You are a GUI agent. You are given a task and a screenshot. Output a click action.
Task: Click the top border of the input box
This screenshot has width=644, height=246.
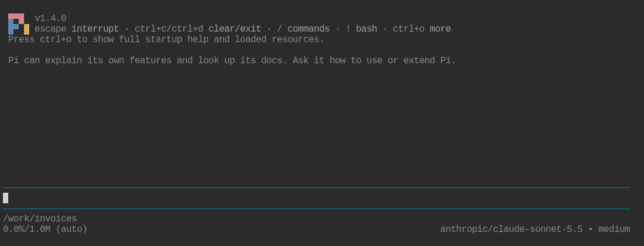[316, 187]
